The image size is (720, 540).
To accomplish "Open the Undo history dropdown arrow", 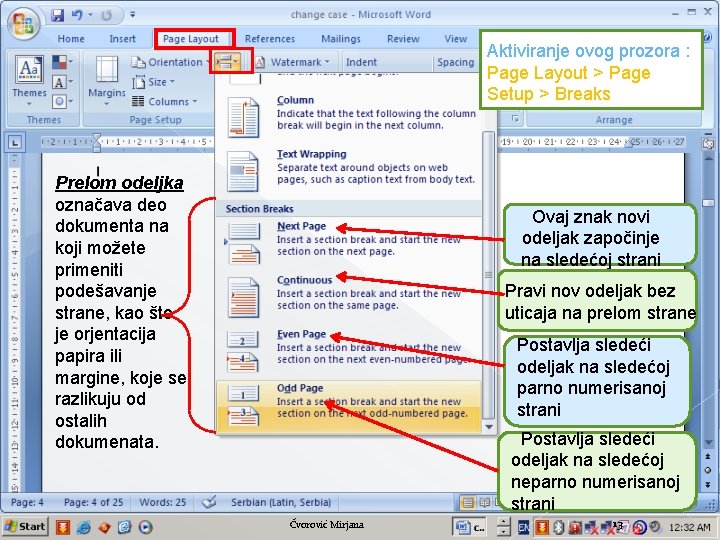I will pos(90,15).
